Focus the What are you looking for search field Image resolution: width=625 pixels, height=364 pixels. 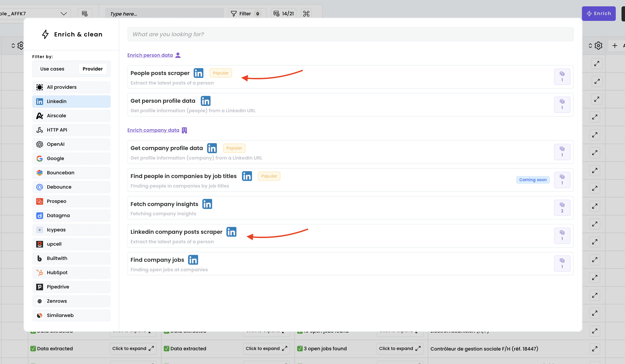[350, 34]
